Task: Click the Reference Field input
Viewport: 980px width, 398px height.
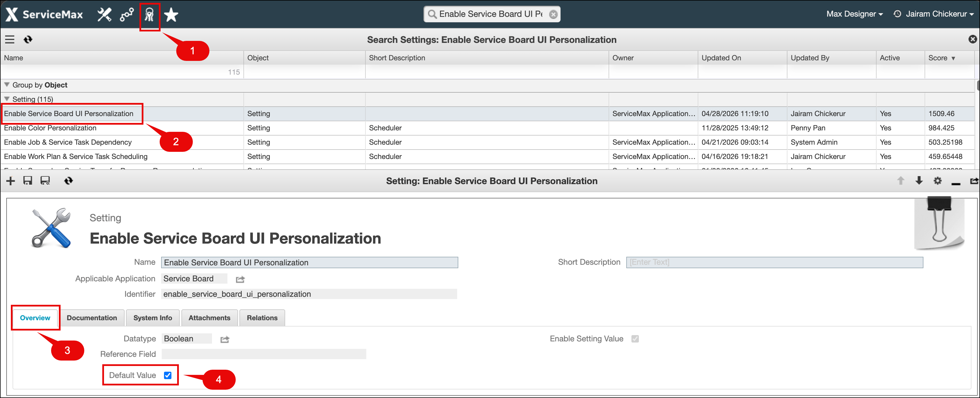Action: 264,354
